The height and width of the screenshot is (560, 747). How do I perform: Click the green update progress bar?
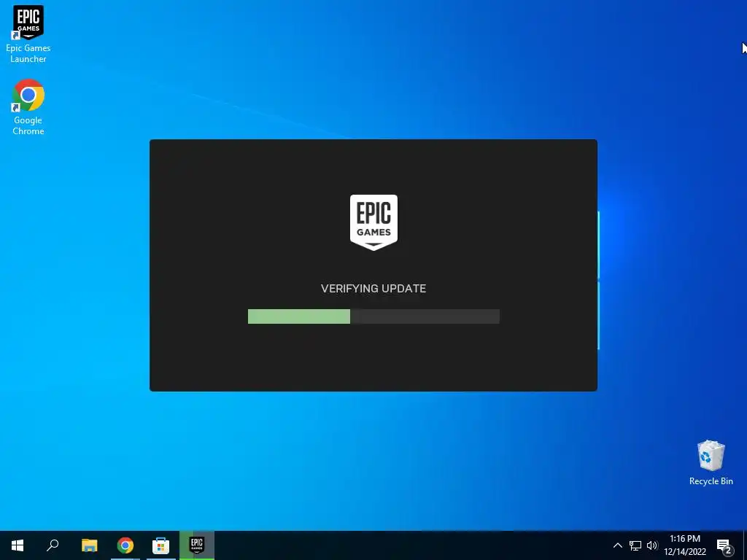pyautogui.click(x=373, y=316)
